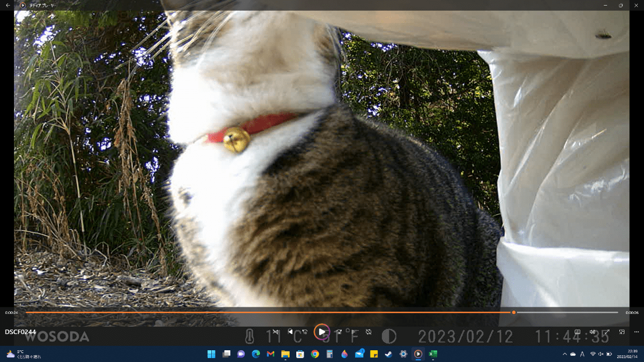
Task: Click the Media Player taskbar icon
Action: point(418,354)
